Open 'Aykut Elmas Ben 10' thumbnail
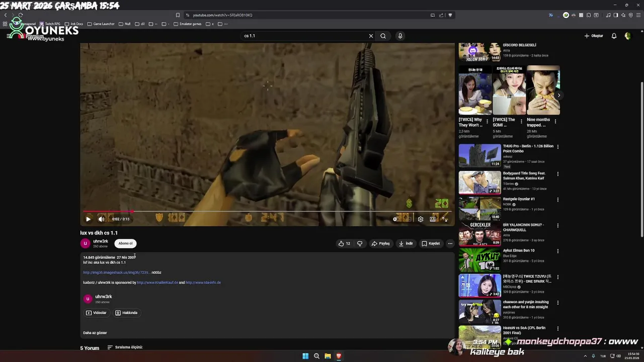The image size is (644, 362). point(479,259)
